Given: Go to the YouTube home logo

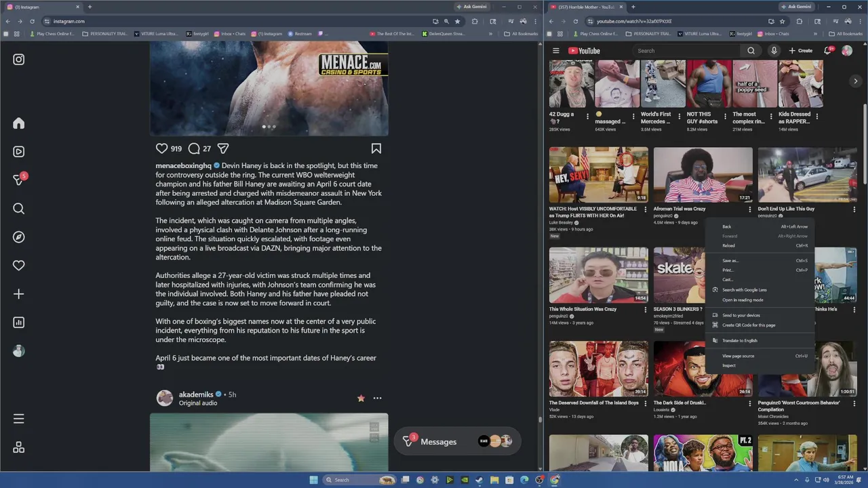Looking at the screenshot, I should pos(584,51).
